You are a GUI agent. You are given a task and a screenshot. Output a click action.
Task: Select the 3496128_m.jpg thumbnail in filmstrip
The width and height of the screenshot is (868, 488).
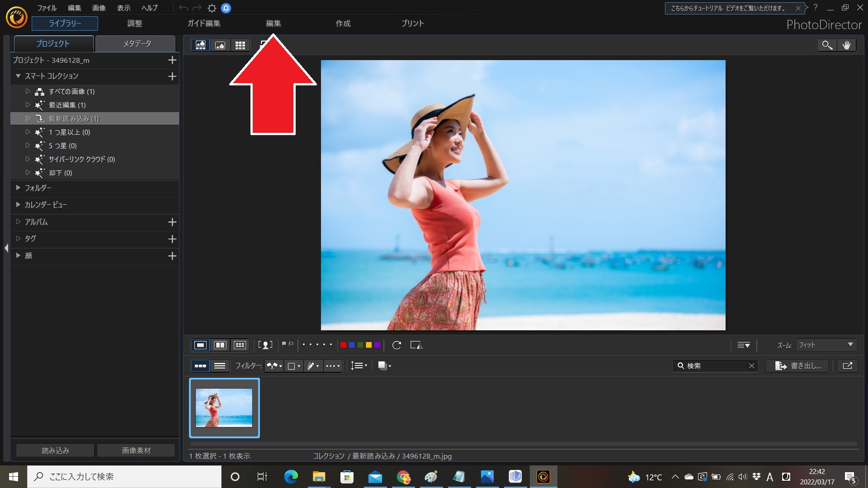[x=224, y=408]
